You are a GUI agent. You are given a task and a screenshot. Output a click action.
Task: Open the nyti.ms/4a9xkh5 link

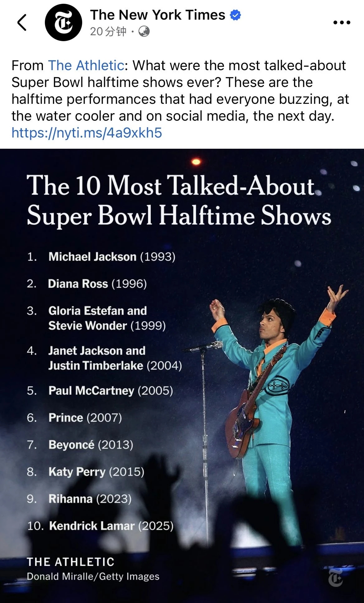pyautogui.click(x=87, y=133)
